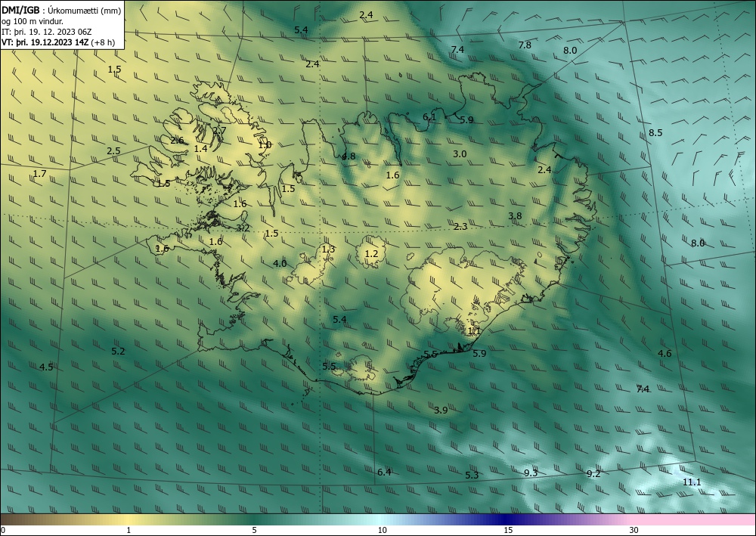Click the 1.1 value label

click(x=475, y=330)
